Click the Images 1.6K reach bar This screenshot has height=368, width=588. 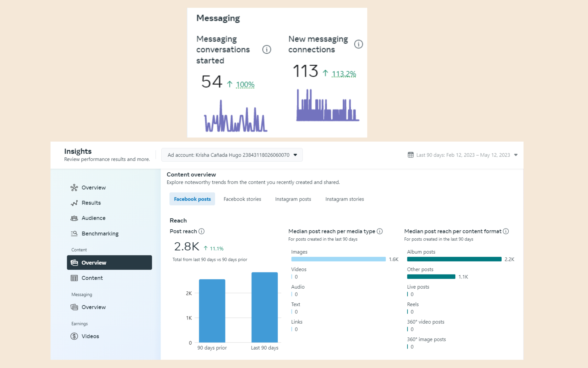click(338, 259)
